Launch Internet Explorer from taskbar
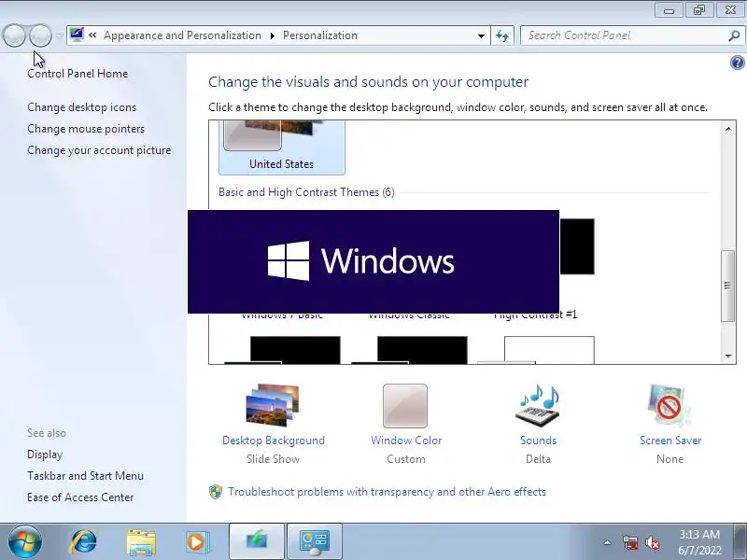 click(83, 541)
